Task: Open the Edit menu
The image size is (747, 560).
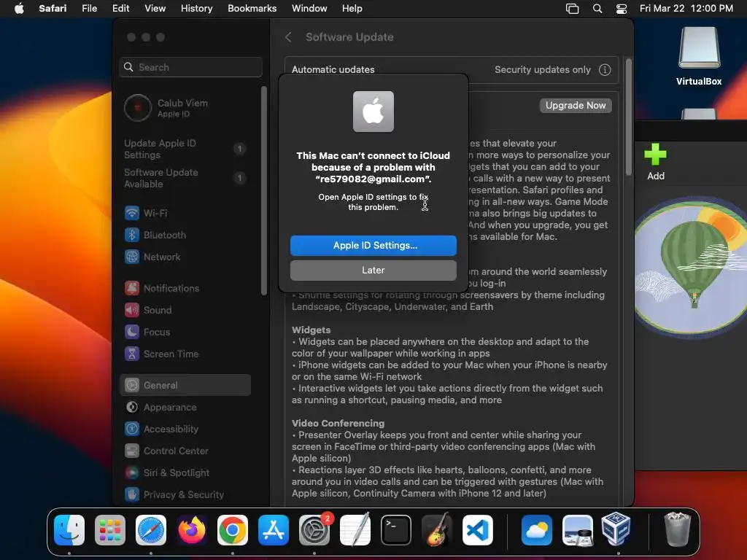Action: [x=120, y=8]
